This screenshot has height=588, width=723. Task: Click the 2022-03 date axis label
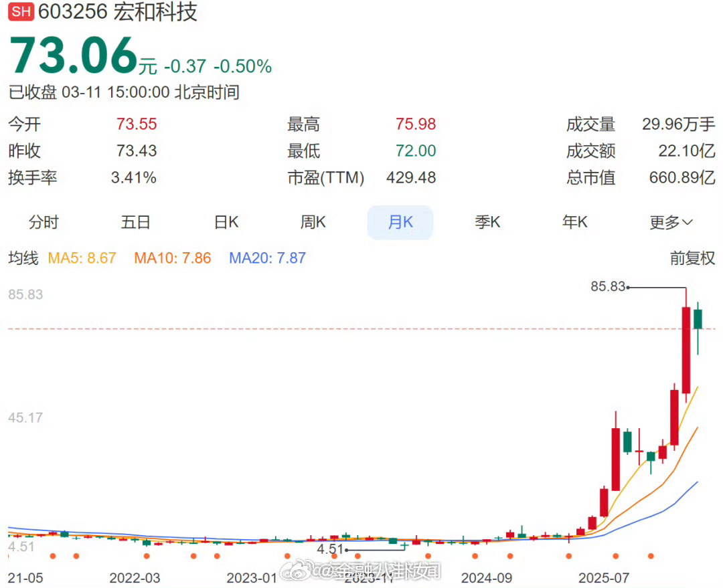[x=135, y=578]
